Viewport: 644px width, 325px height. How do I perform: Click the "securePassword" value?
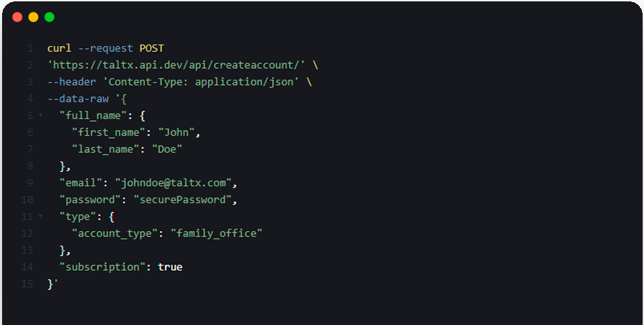(x=182, y=200)
